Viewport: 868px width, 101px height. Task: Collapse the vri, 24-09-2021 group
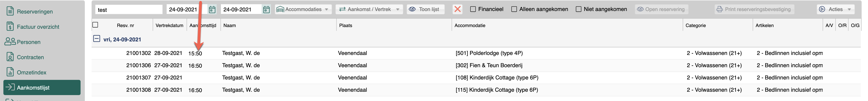click(97, 39)
